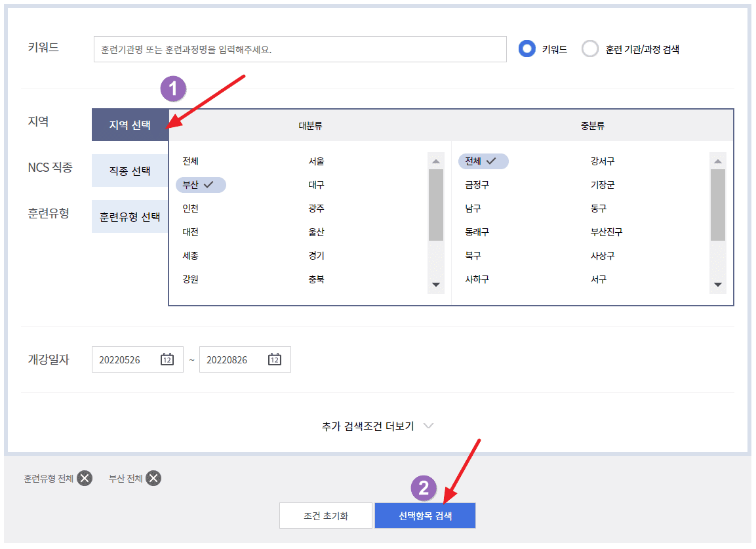Image resolution: width=756 pixels, height=549 pixels.
Task: Open the calendar picker for start date 20220526
Action: coord(167,359)
